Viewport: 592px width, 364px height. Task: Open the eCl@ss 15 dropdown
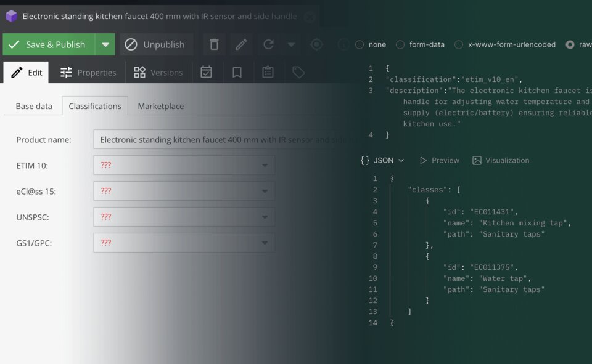pos(184,191)
